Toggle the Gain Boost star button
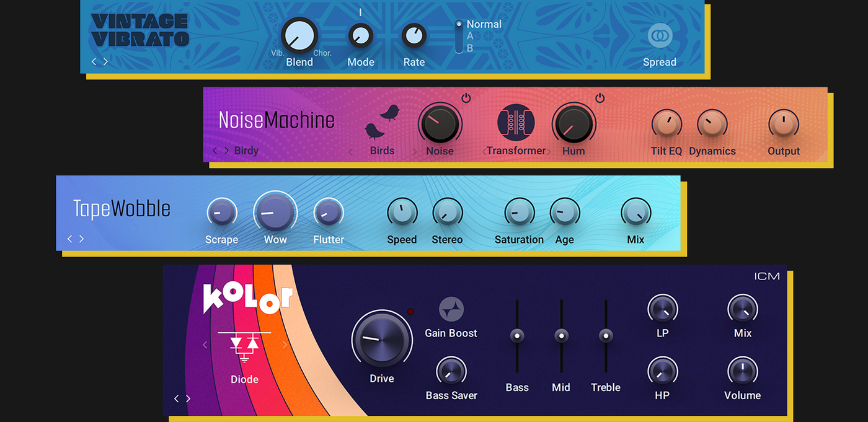This screenshot has width=868, height=422. [x=451, y=309]
